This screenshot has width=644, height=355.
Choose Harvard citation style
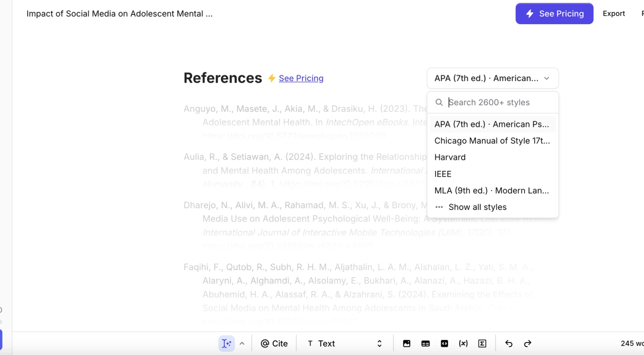coord(450,157)
